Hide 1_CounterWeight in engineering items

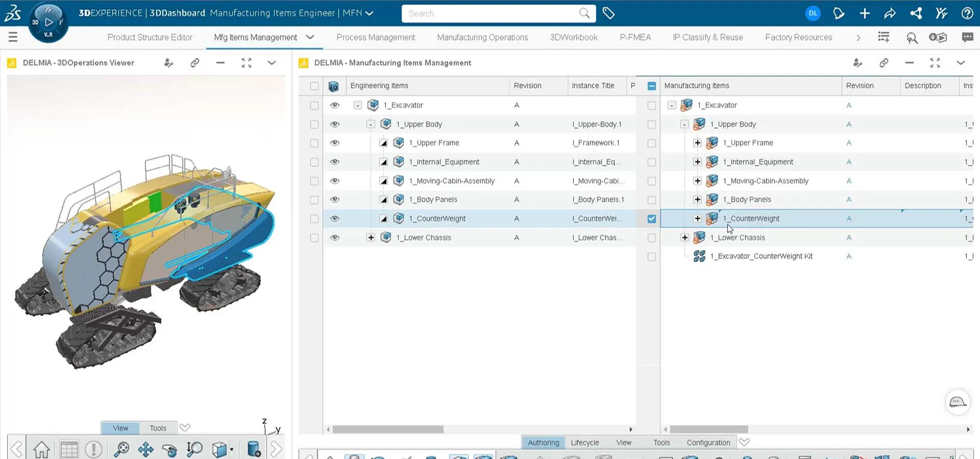[335, 218]
